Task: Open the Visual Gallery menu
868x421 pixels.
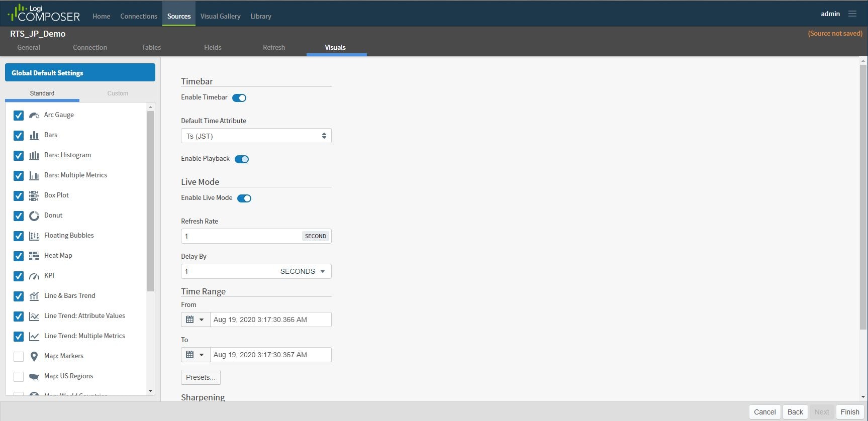Action: pyautogui.click(x=221, y=16)
